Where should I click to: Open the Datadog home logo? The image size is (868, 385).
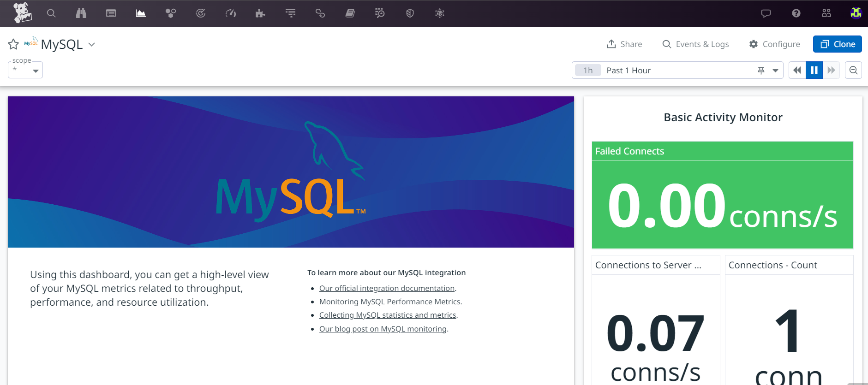(22, 13)
